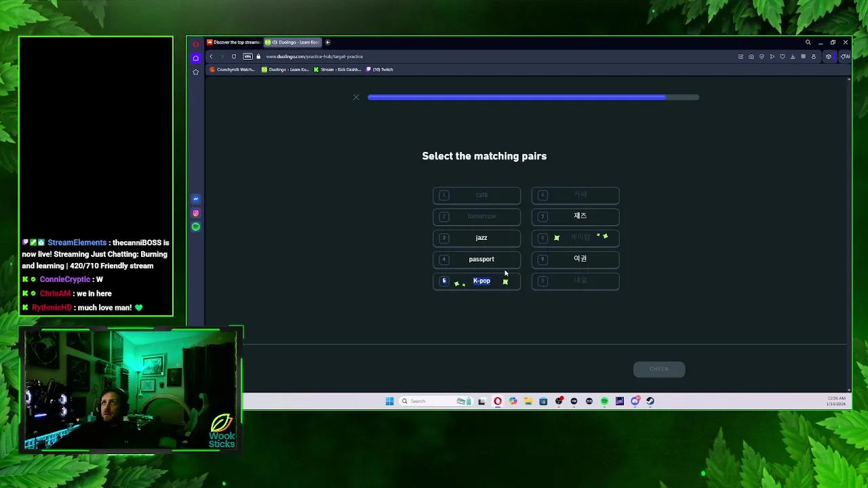Open Opera from the taskbar
This screenshot has width=868, height=488.
(498, 401)
